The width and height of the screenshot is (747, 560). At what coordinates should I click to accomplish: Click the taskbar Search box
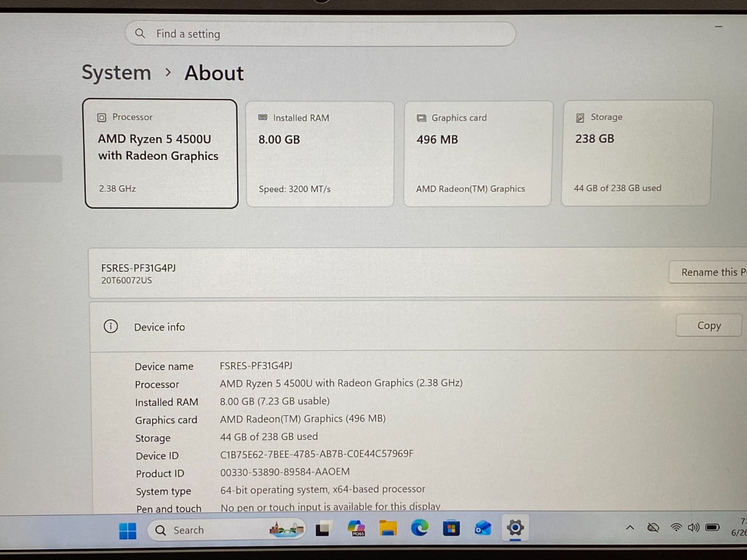pyautogui.click(x=226, y=530)
